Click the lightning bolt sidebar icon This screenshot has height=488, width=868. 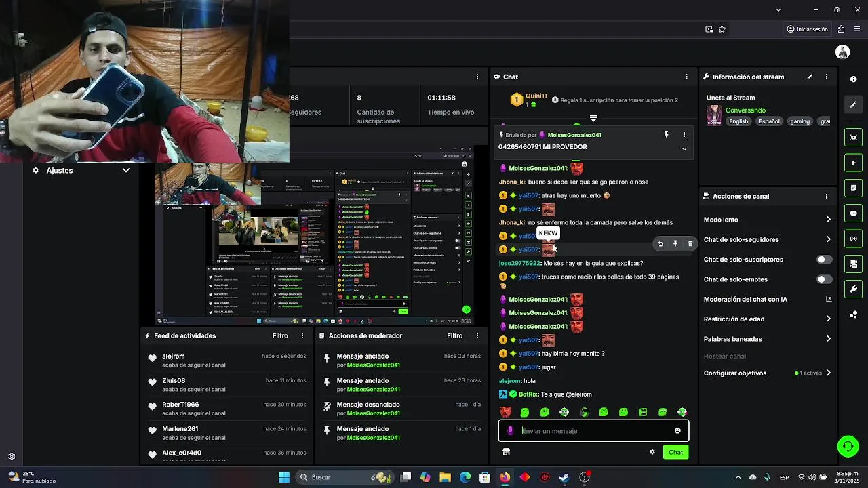pyautogui.click(x=853, y=163)
